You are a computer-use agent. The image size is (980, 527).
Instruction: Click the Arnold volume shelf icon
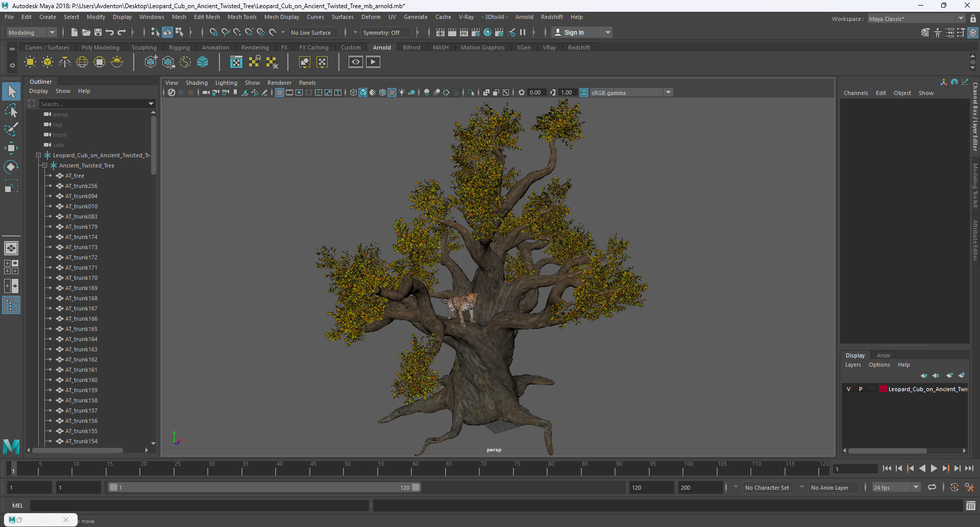coord(203,62)
